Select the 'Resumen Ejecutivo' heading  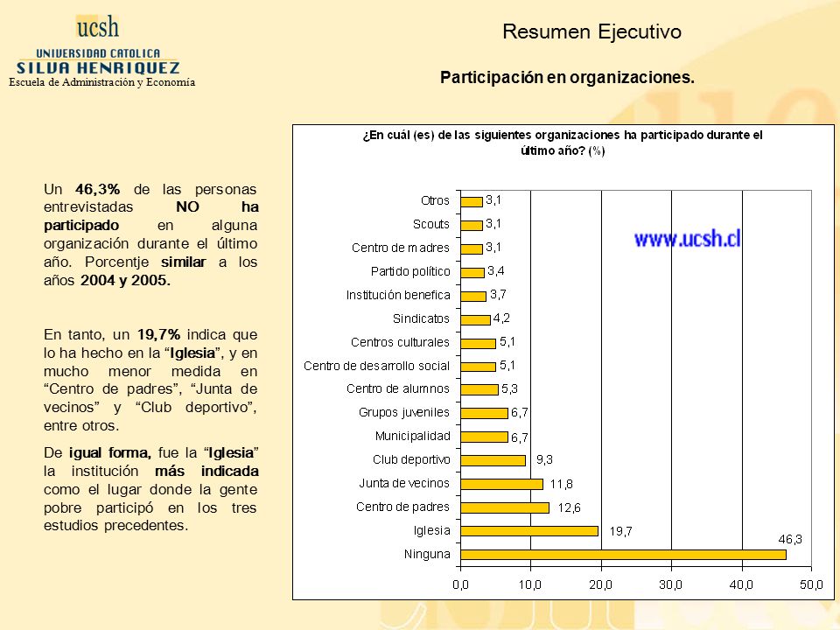pos(592,31)
